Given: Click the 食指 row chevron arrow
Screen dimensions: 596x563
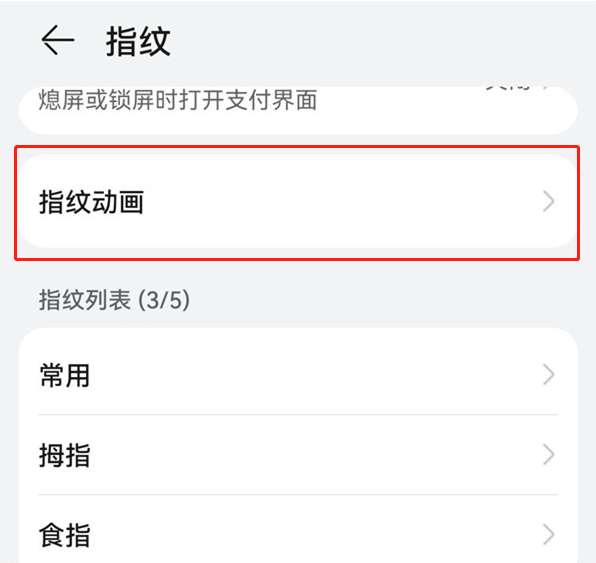Looking at the screenshot, I should 548,534.
